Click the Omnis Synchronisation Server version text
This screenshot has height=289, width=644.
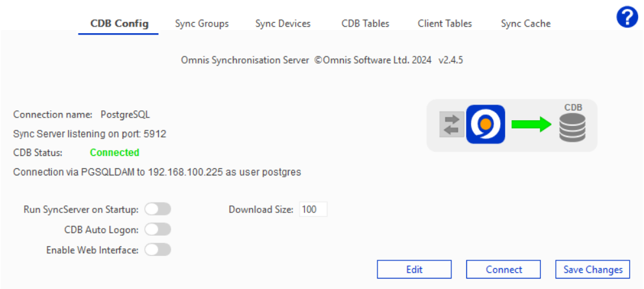pyautogui.click(x=322, y=60)
